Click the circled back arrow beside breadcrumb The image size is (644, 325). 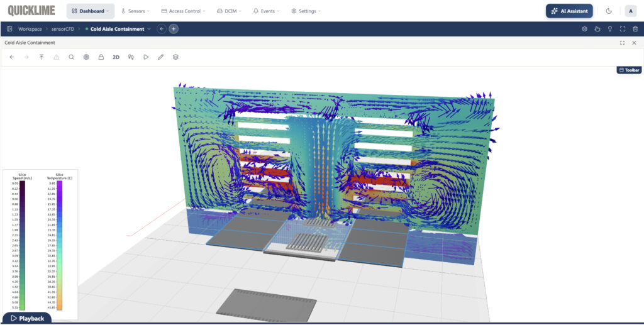(162, 29)
